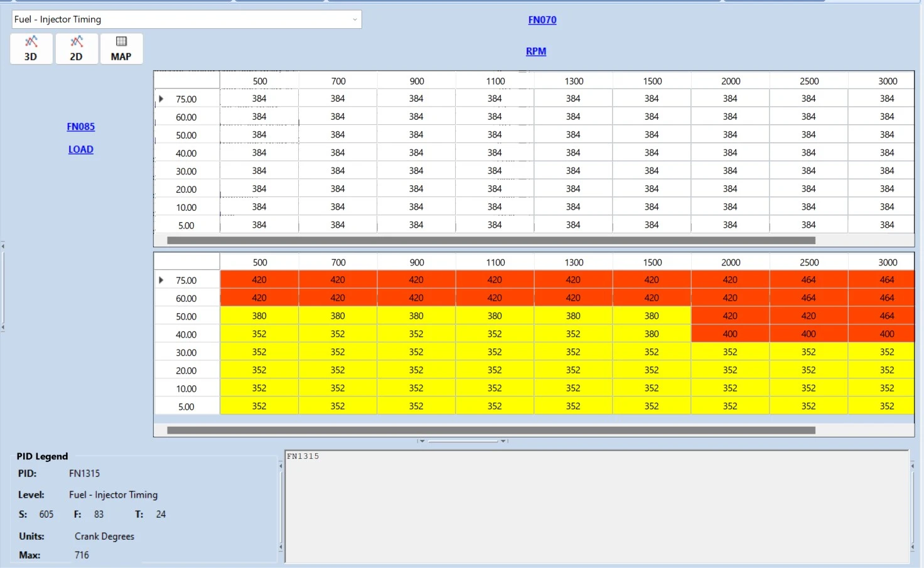
Task: Select the red 464 cell at 50.00 load, 3000 RPM
Action: tap(881, 316)
